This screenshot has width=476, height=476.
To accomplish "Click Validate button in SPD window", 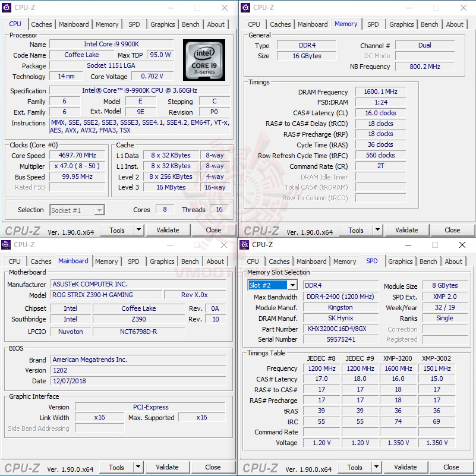I will click(x=405, y=467).
